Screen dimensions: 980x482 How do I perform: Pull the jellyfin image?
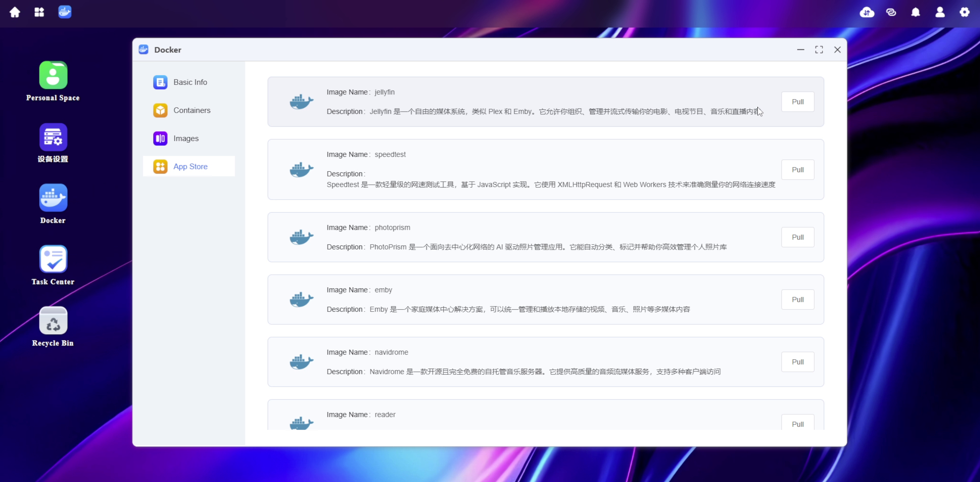798,102
